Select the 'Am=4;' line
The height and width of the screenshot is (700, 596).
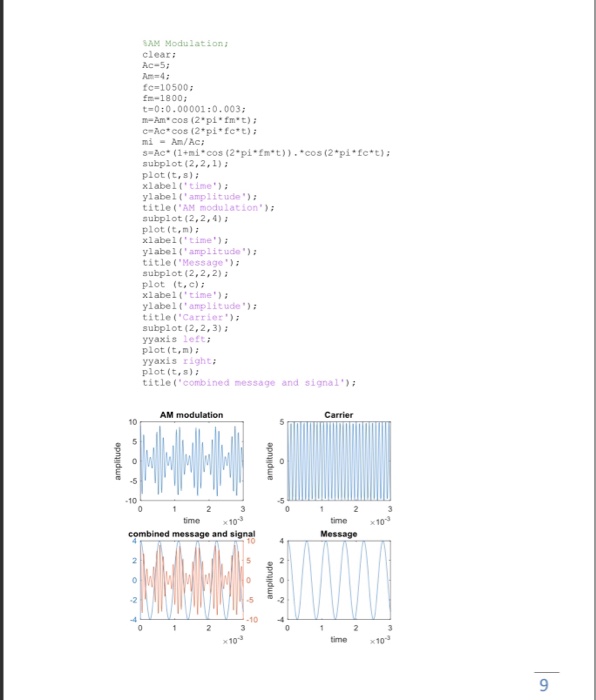click(156, 76)
